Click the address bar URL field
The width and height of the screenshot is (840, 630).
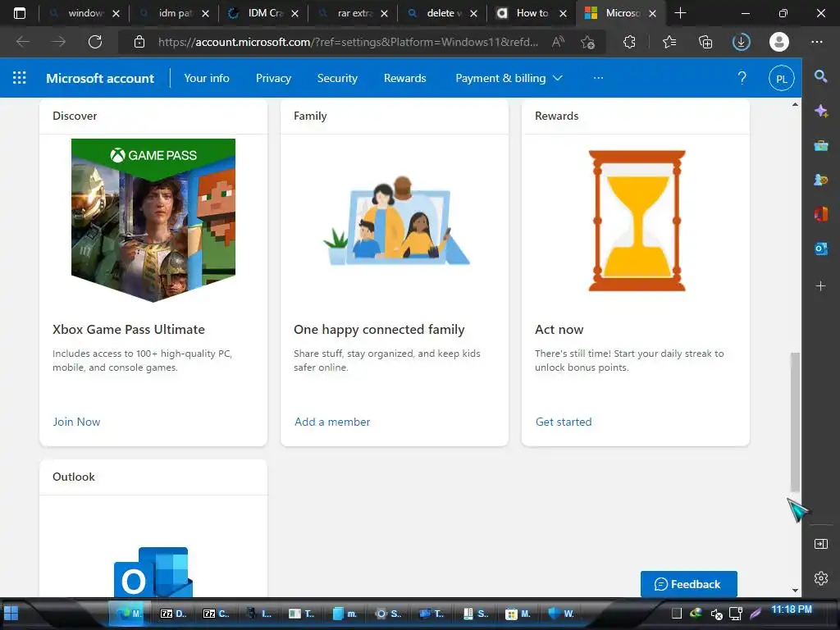click(349, 42)
